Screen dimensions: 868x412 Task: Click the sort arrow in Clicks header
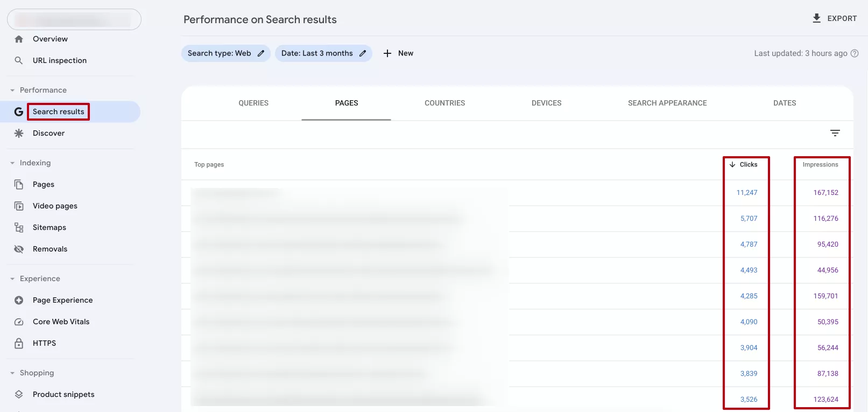tap(732, 165)
